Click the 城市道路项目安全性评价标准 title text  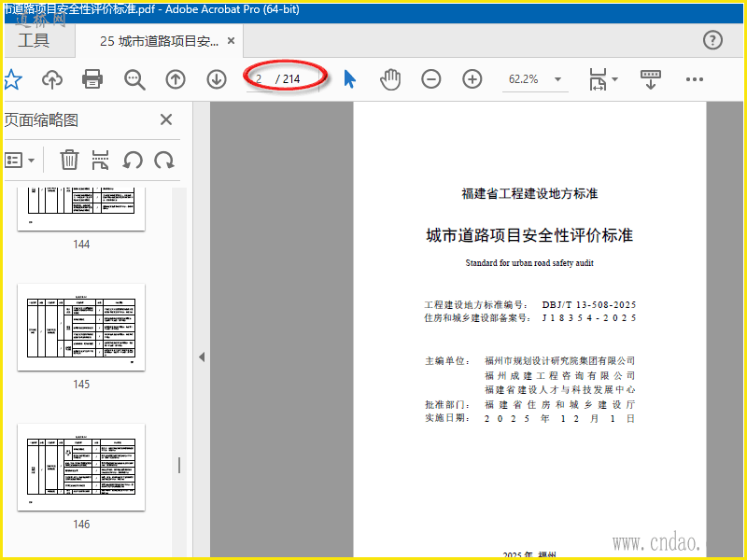pos(529,235)
